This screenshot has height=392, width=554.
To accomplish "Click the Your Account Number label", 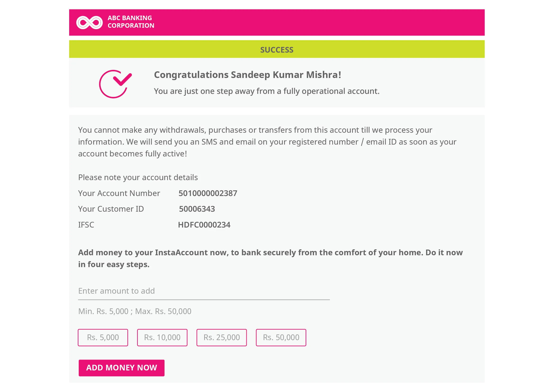I will (119, 193).
